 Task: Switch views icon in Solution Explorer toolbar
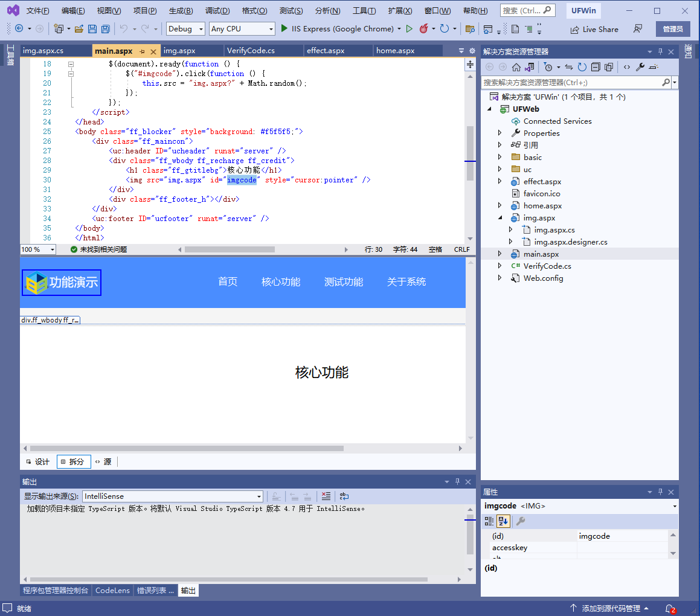click(530, 67)
